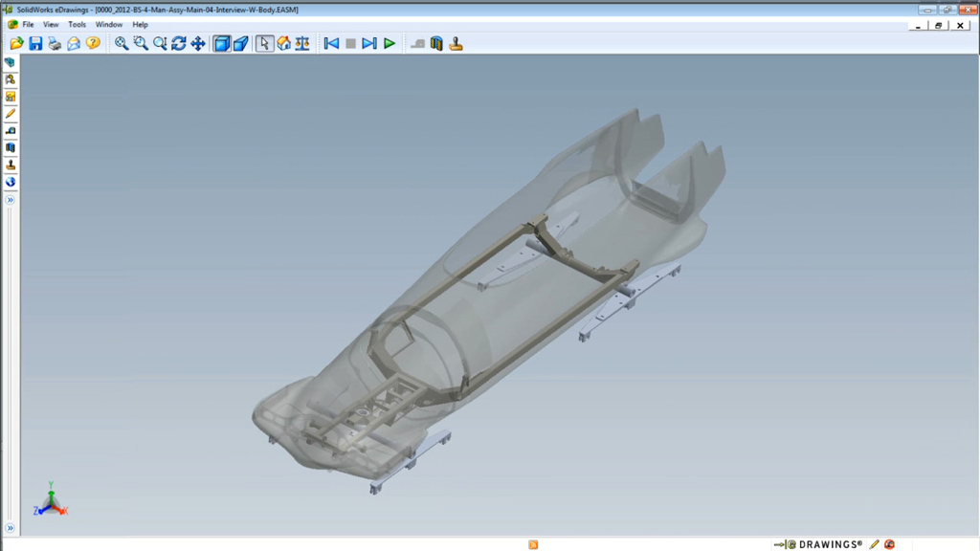This screenshot has height=551, width=980.
Task: Toggle the shaded display mode
Action: tap(222, 43)
